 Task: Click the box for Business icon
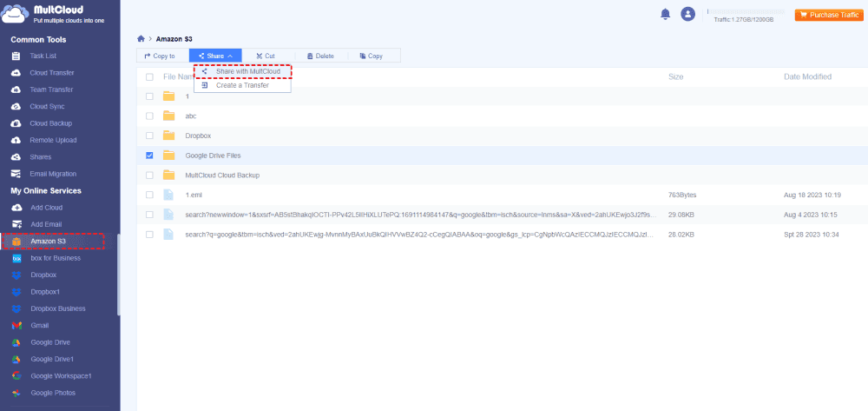coord(16,258)
